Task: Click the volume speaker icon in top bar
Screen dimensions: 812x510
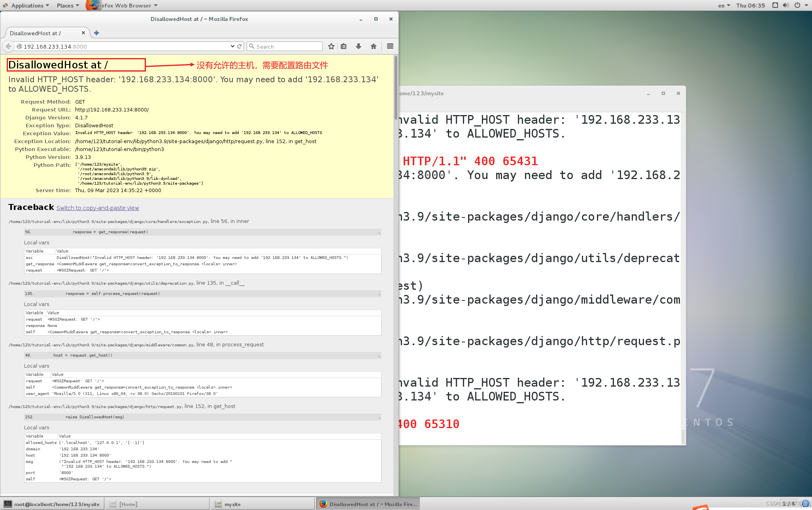Action: tap(786, 5)
